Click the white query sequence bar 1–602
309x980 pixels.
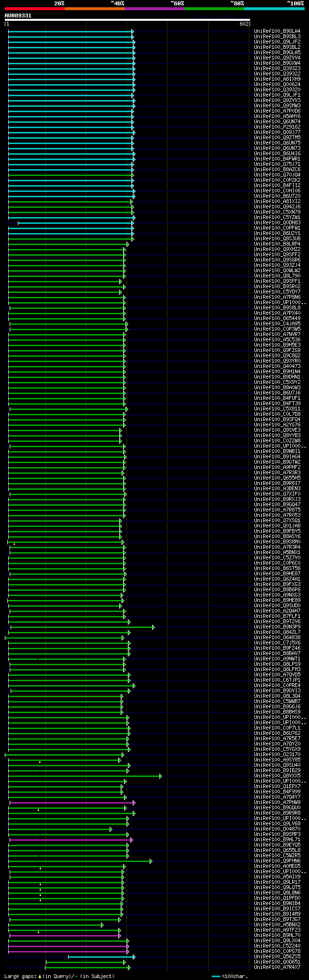click(x=127, y=20)
